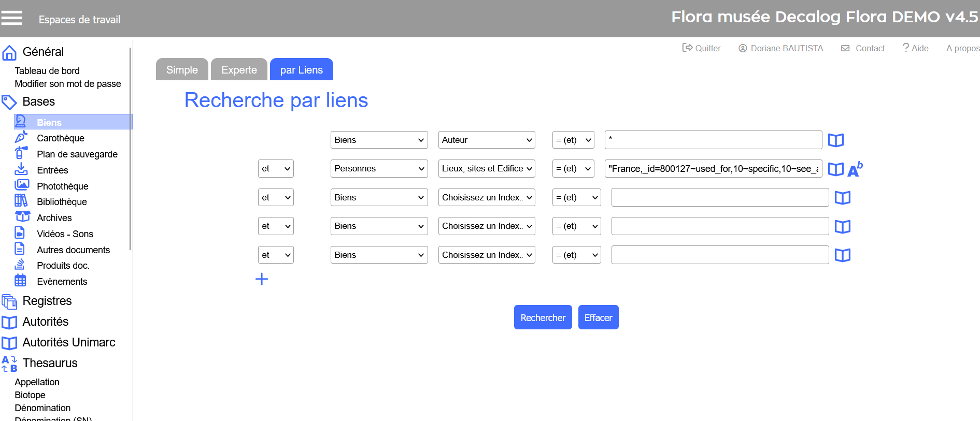Open the Personnes base dropdown
The image size is (980, 421).
coord(379,168)
